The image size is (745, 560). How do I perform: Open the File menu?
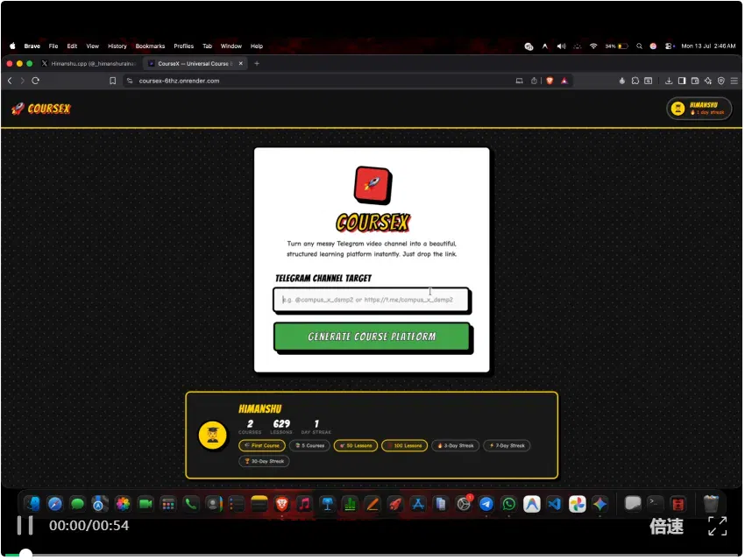point(53,46)
